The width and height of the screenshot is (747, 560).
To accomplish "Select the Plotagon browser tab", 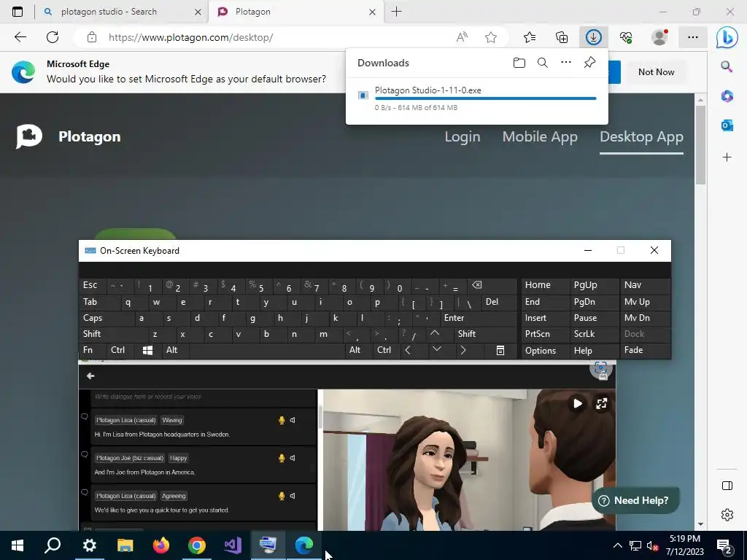I will [x=295, y=12].
